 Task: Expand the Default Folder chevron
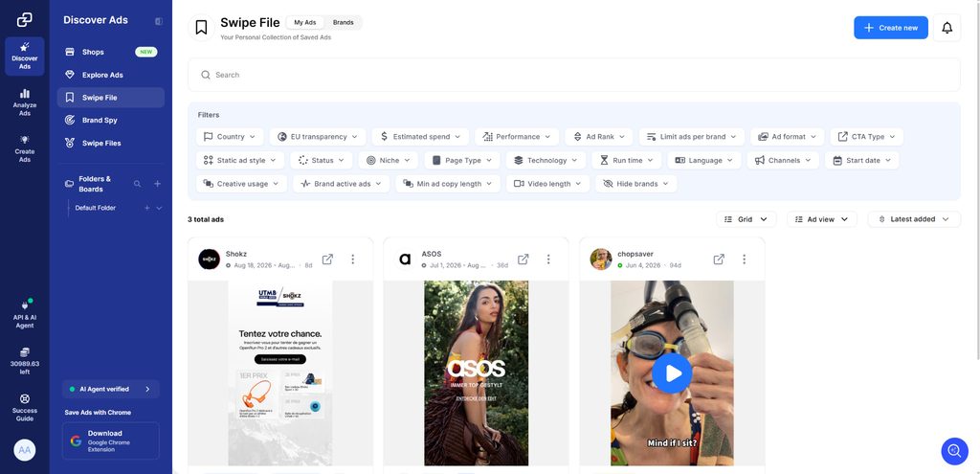click(x=159, y=208)
